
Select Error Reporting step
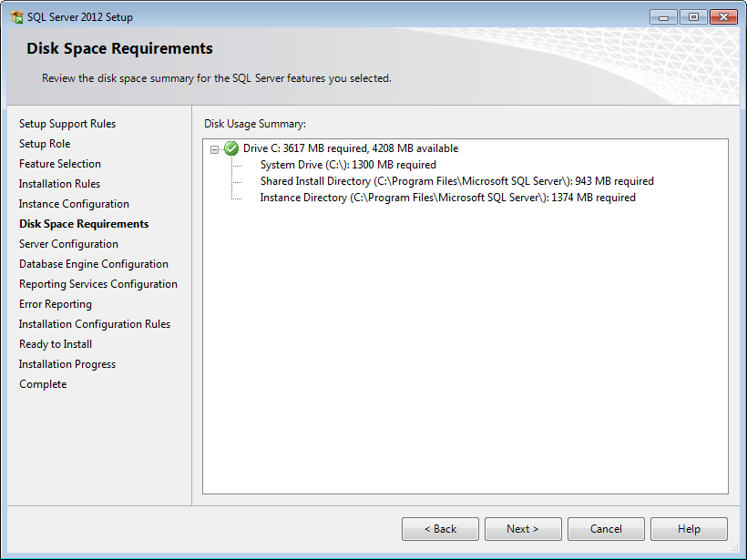[x=56, y=304]
